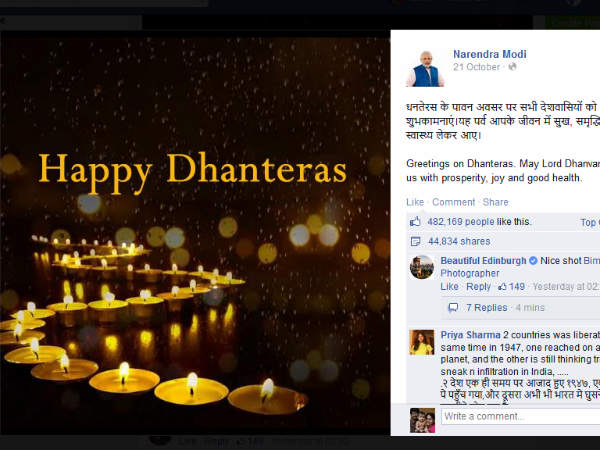
Task: Open the 44,834 shares list
Action: pyautogui.click(x=459, y=241)
